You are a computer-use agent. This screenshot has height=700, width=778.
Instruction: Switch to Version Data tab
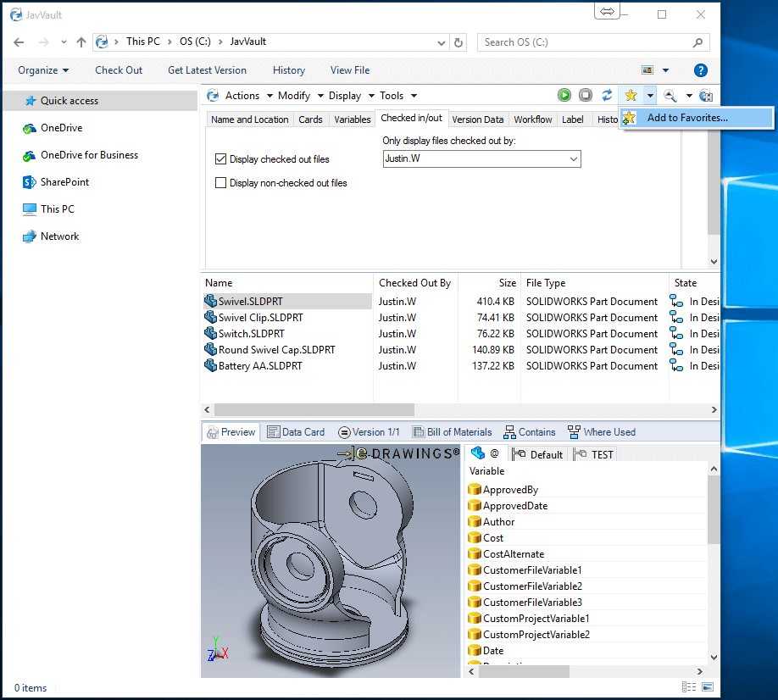[478, 119]
